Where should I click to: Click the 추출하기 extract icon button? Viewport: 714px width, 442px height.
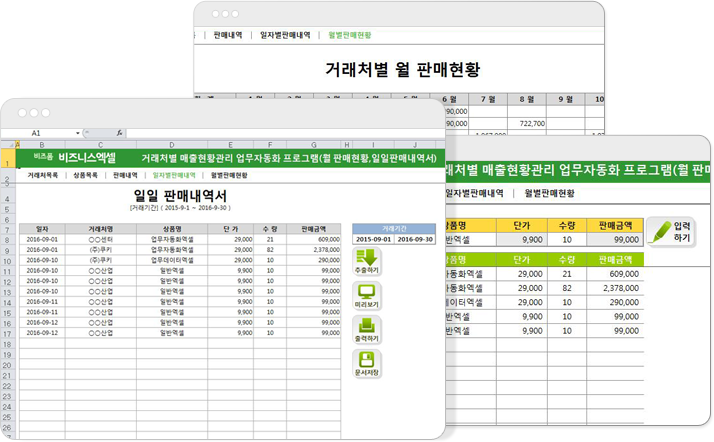pyautogui.click(x=367, y=261)
